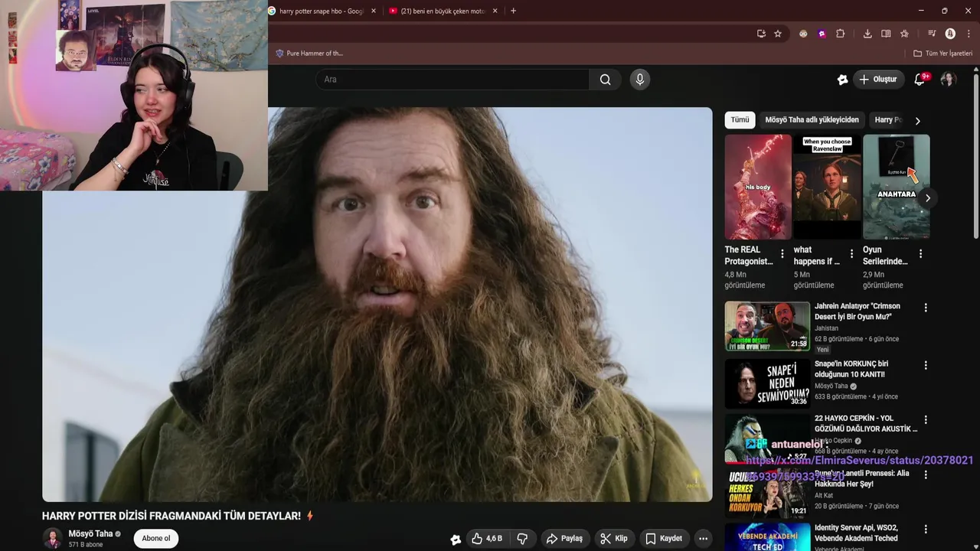The width and height of the screenshot is (980, 551).
Task: Open options for Identity Server Api video
Action: [926, 530]
